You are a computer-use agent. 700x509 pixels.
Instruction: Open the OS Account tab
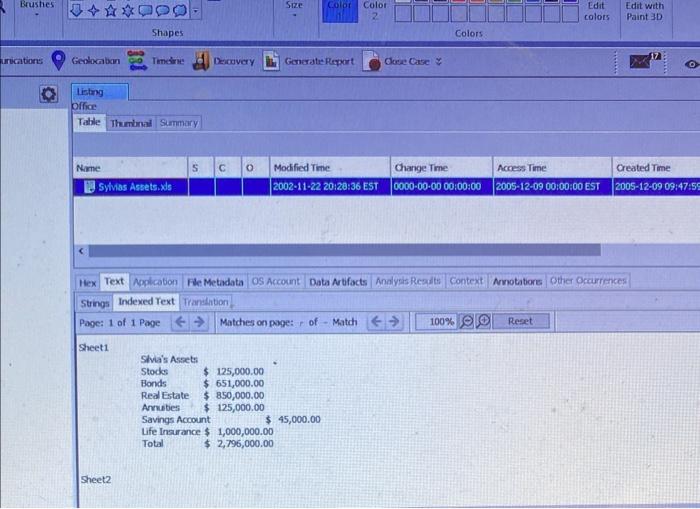275,282
